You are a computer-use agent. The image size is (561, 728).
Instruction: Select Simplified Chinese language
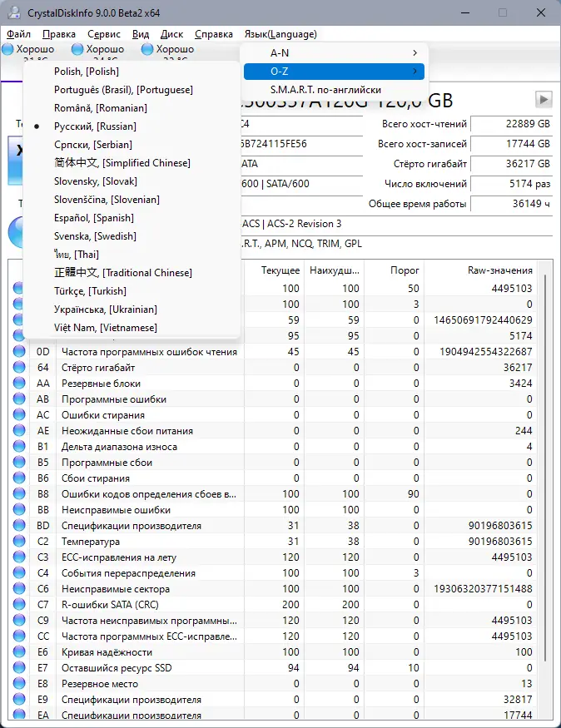click(x=132, y=163)
